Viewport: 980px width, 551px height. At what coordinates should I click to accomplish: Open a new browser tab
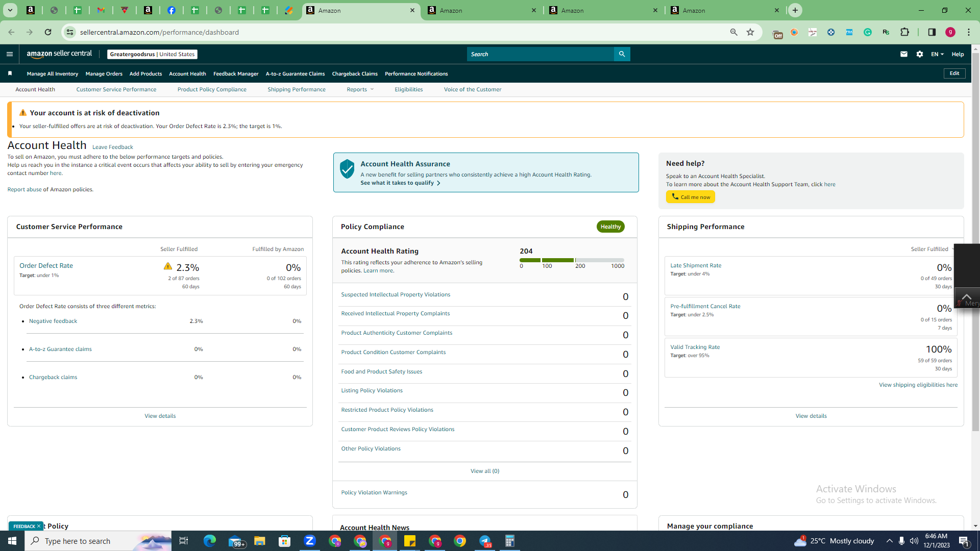click(795, 10)
